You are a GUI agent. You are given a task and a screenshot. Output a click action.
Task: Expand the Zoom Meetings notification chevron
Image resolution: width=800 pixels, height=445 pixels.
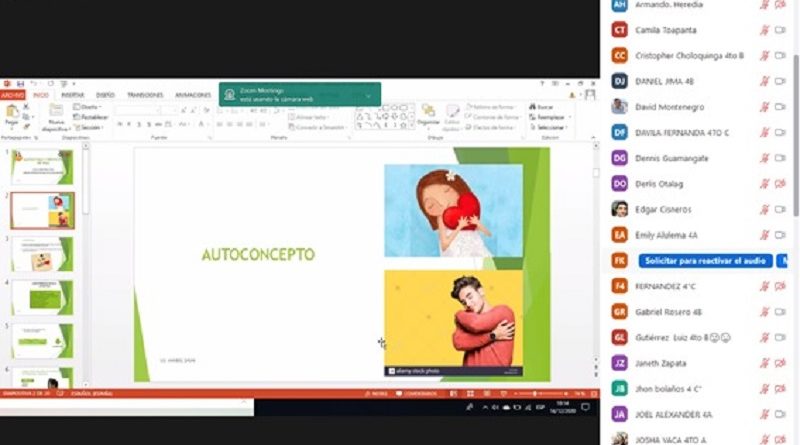[x=368, y=95]
